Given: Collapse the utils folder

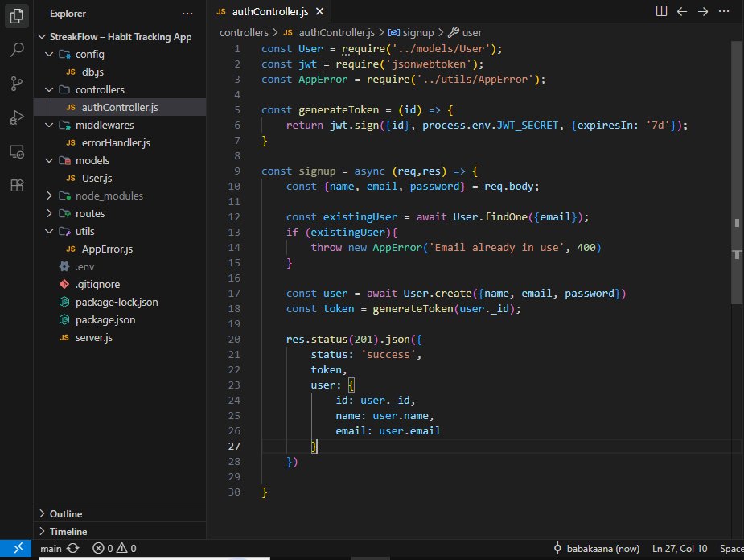Looking at the screenshot, I should coord(49,231).
